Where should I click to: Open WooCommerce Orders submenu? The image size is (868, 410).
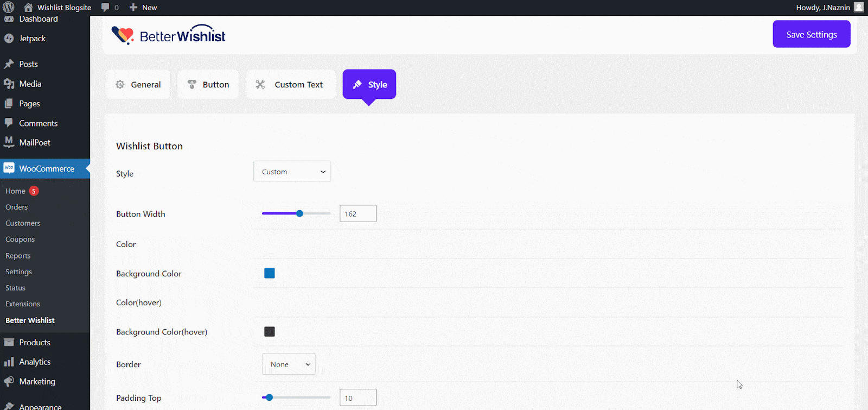[17, 207]
